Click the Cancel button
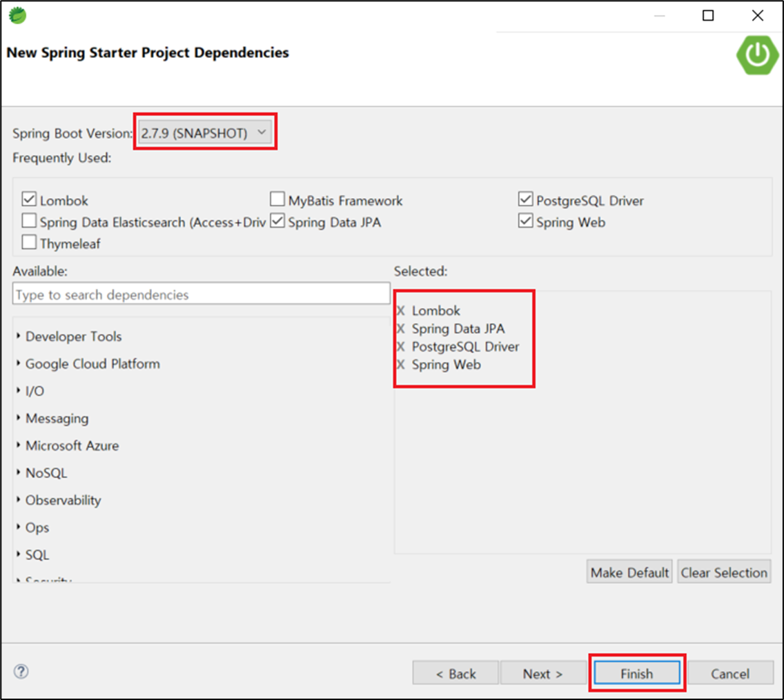Viewport: 784px width, 700px height. coord(730,674)
